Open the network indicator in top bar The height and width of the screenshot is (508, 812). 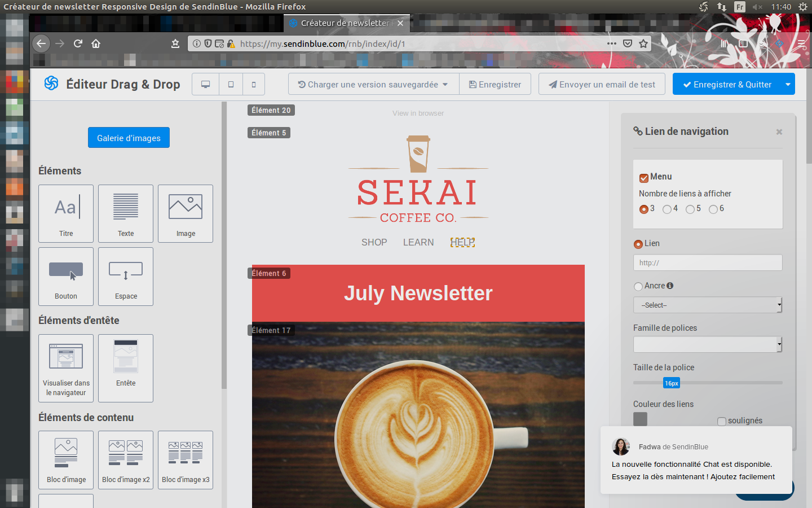[x=722, y=7]
